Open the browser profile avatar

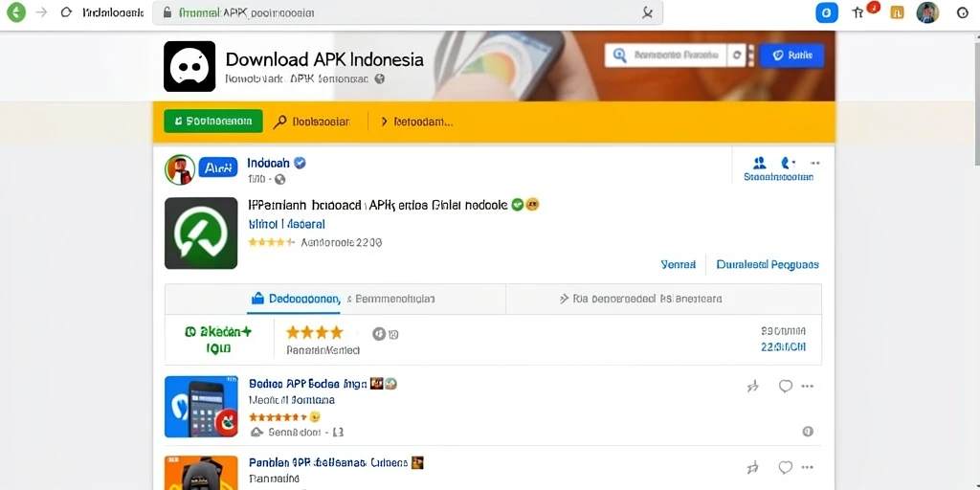coord(927,12)
